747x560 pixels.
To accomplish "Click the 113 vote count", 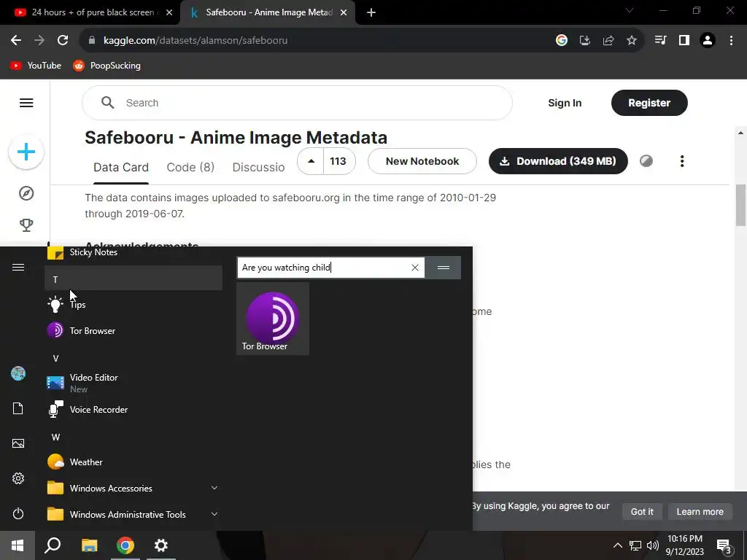I will (338, 161).
